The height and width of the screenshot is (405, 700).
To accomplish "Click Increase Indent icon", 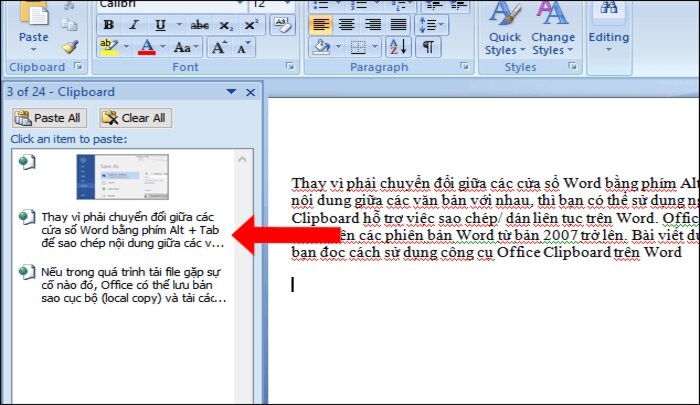I will 458,4.
